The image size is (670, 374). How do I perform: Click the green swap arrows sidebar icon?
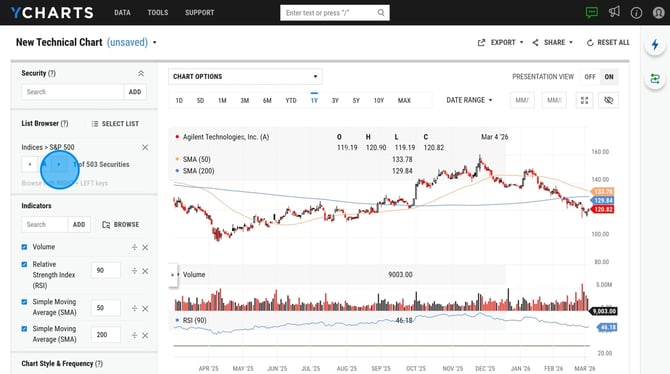pyautogui.click(x=655, y=79)
